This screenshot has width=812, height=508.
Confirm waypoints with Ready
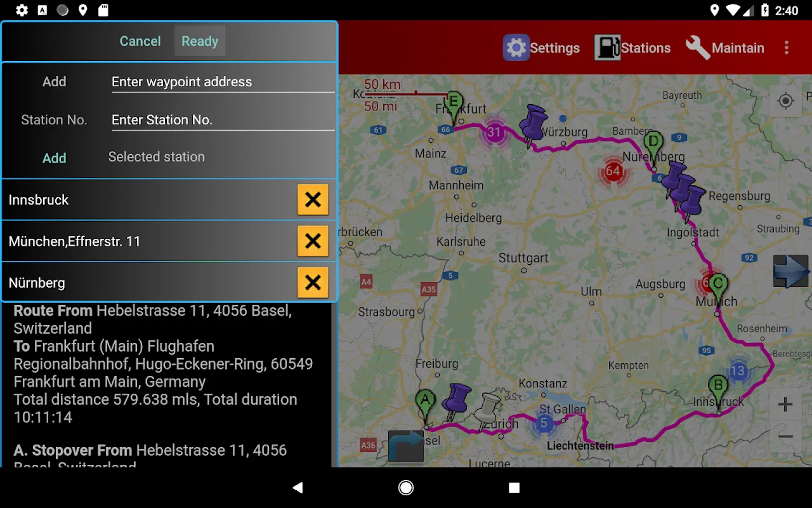200,41
